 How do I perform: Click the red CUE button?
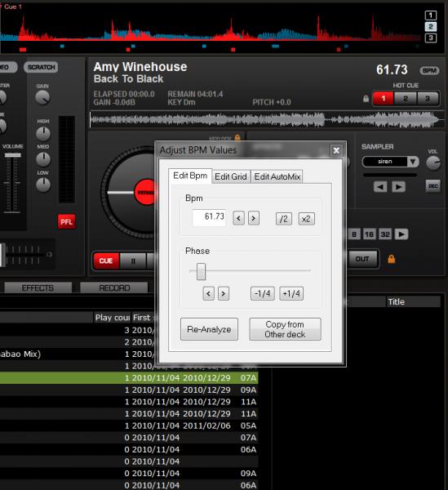tap(106, 261)
